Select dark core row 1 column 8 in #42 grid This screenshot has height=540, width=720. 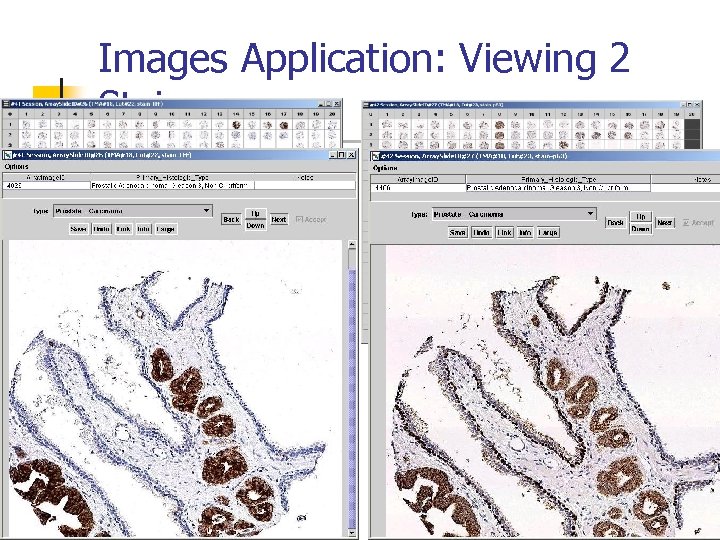point(500,124)
